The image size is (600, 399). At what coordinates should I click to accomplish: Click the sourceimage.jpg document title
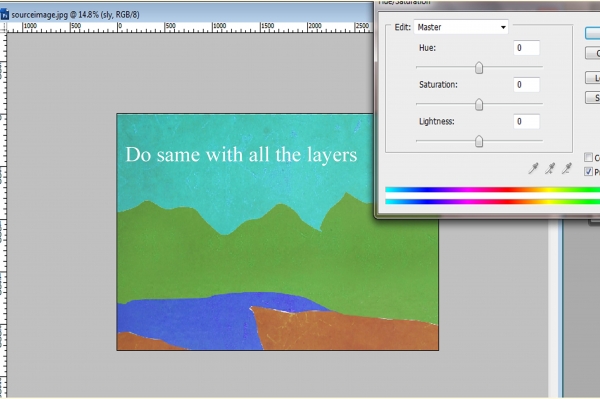click(x=75, y=15)
